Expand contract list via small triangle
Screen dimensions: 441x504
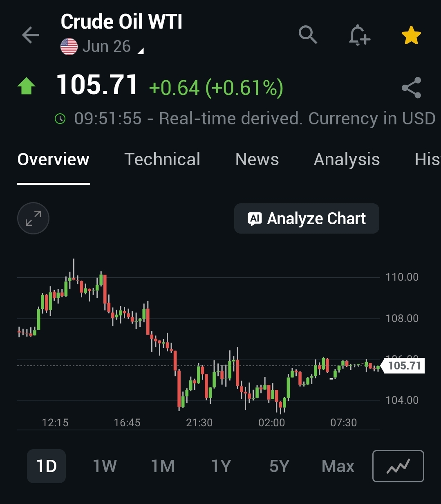click(x=141, y=51)
